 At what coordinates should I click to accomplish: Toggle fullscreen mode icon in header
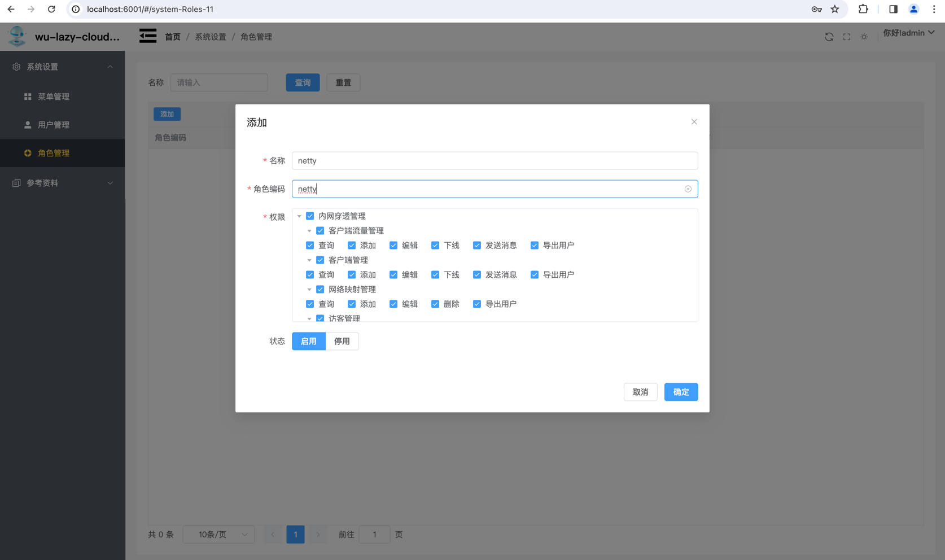(846, 37)
